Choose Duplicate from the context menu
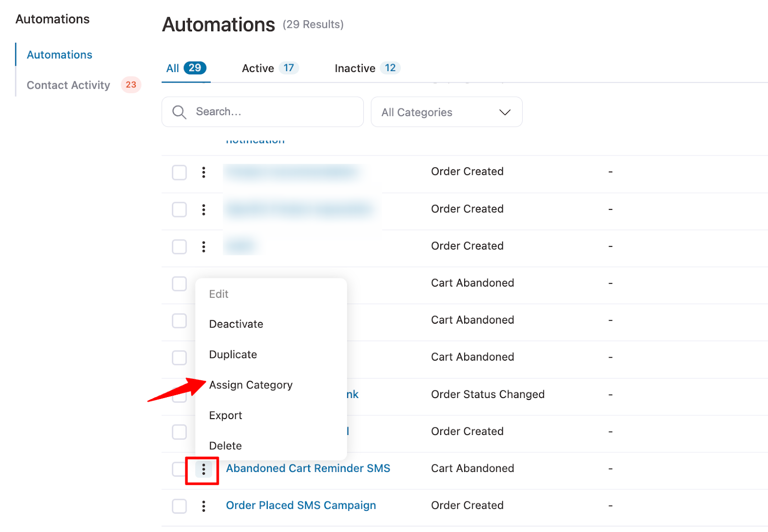The height and width of the screenshot is (532, 768). coord(233,355)
